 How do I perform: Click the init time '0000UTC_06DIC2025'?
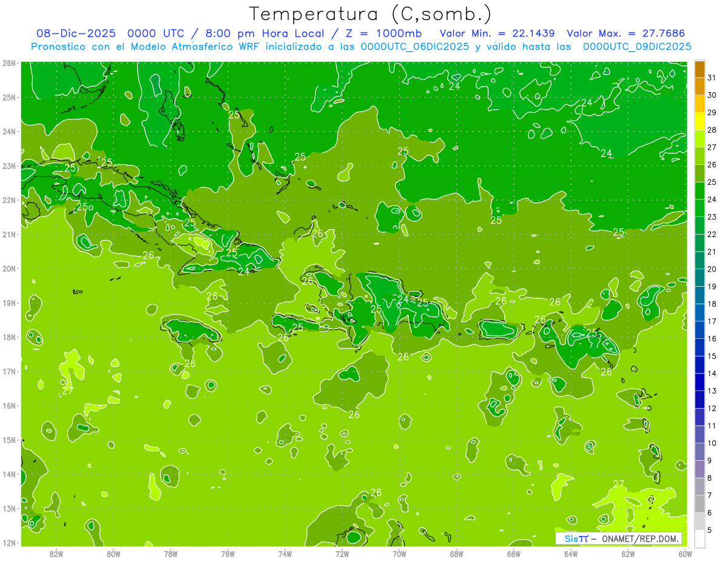pos(415,47)
